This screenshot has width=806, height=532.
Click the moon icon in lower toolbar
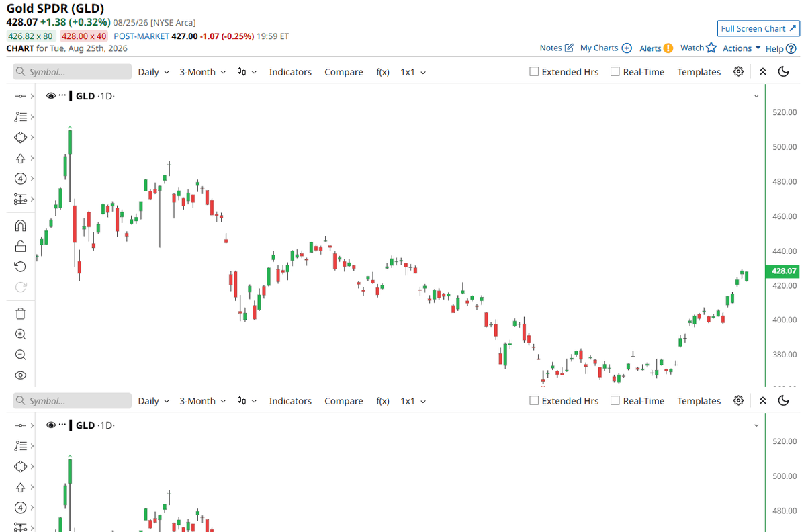tap(783, 401)
